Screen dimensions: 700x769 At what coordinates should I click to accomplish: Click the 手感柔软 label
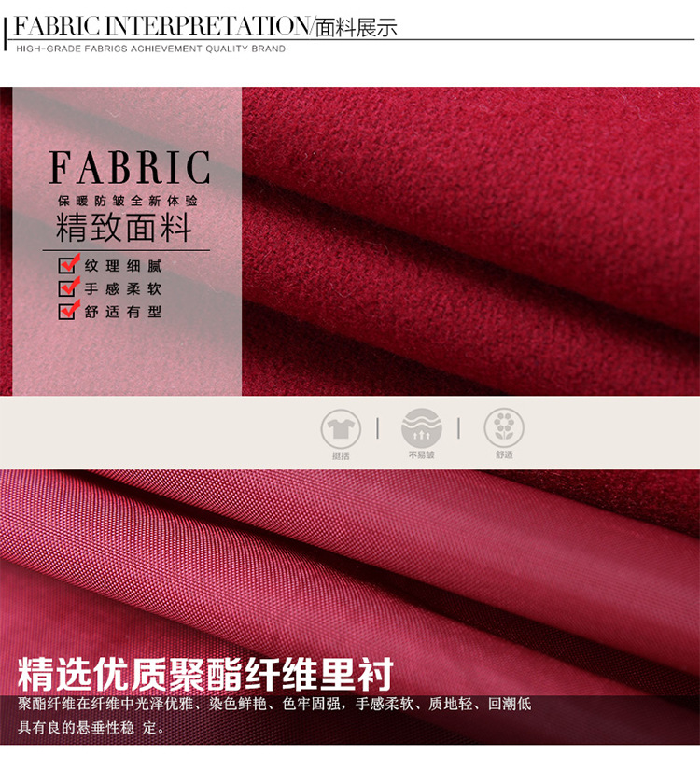click(x=123, y=289)
